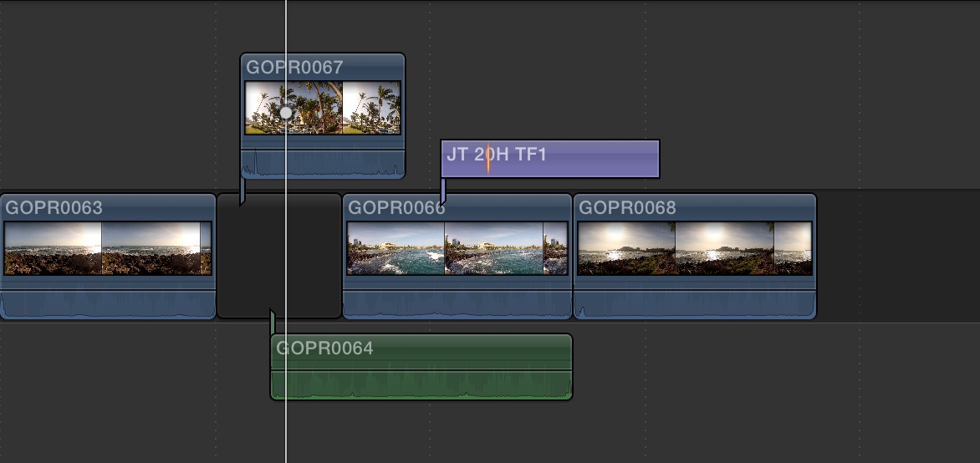Select the GOPR0064 green audio clip label
The image size is (980, 463).
(324, 349)
